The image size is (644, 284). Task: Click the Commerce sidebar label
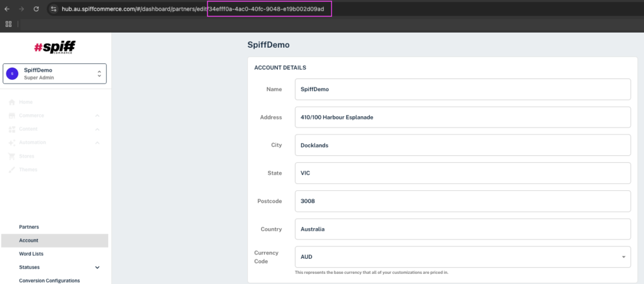click(31, 116)
